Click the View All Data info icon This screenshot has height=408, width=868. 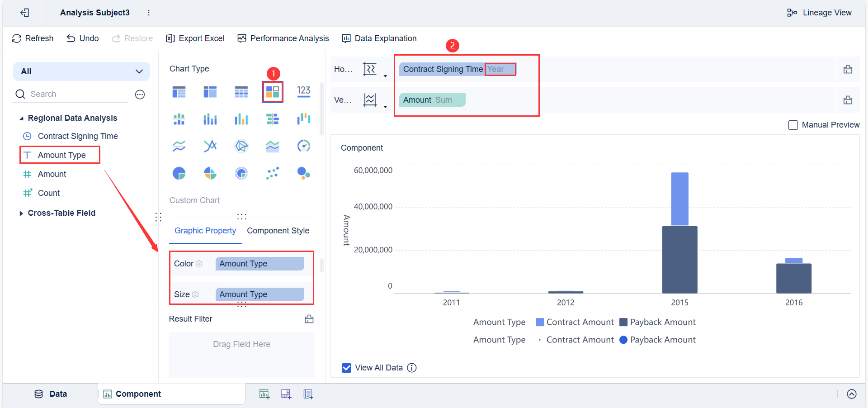(x=412, y=368)
